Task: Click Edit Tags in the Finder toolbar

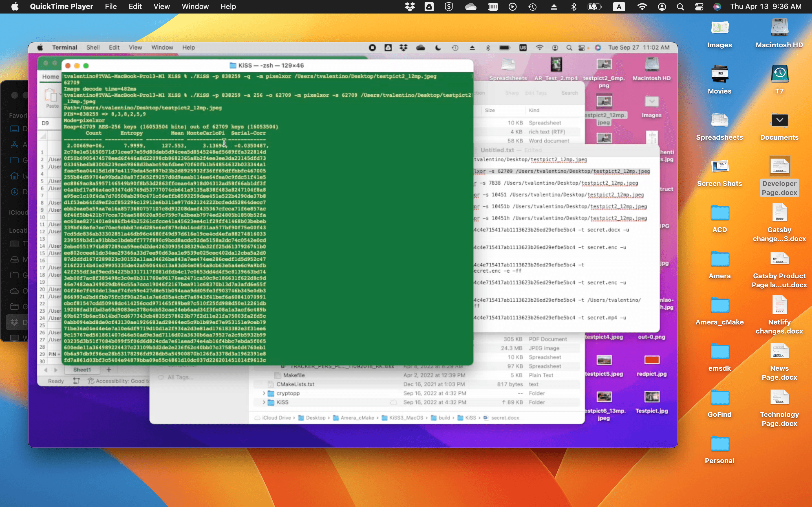Action: coord(536,93)
